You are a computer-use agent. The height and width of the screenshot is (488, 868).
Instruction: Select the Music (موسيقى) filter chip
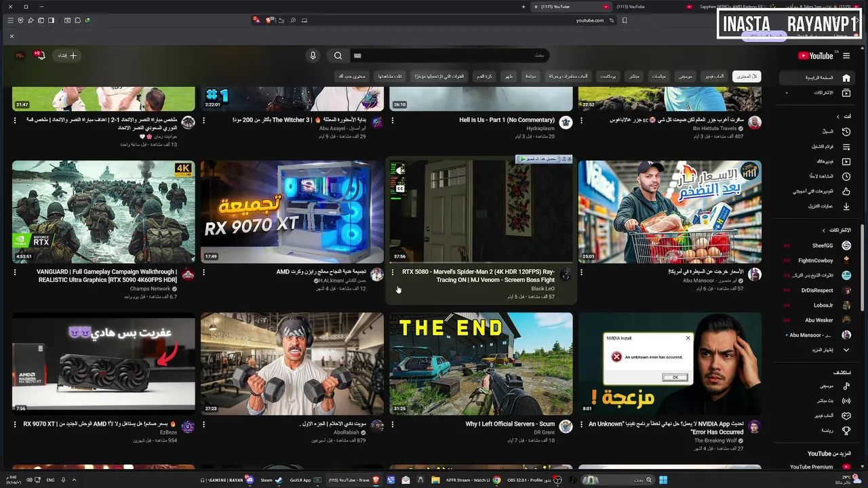coord(686,76)
